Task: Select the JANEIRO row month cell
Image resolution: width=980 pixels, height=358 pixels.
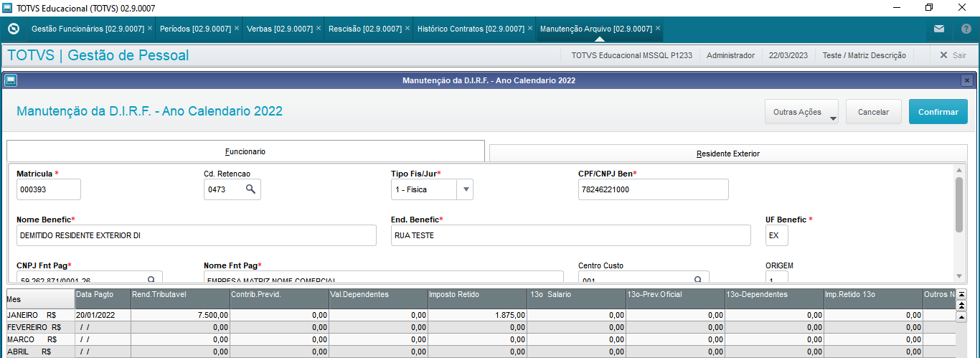Action: tap(39, 315)
